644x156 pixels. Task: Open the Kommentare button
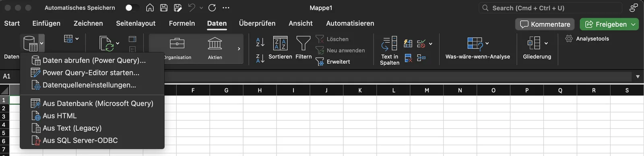(x=545, y=24)
